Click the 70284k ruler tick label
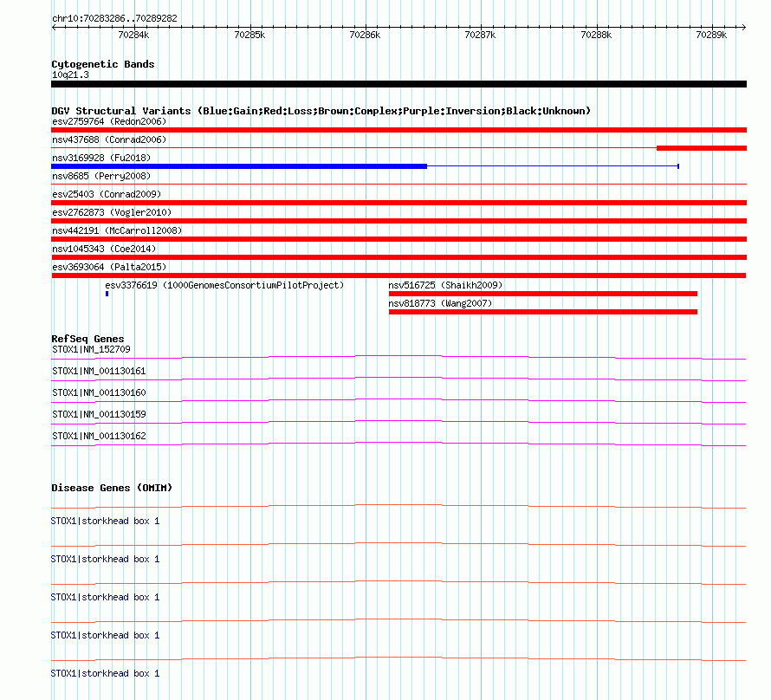This screenshot has width=771, height=700. pyautogui.click(x=133, y=35)
